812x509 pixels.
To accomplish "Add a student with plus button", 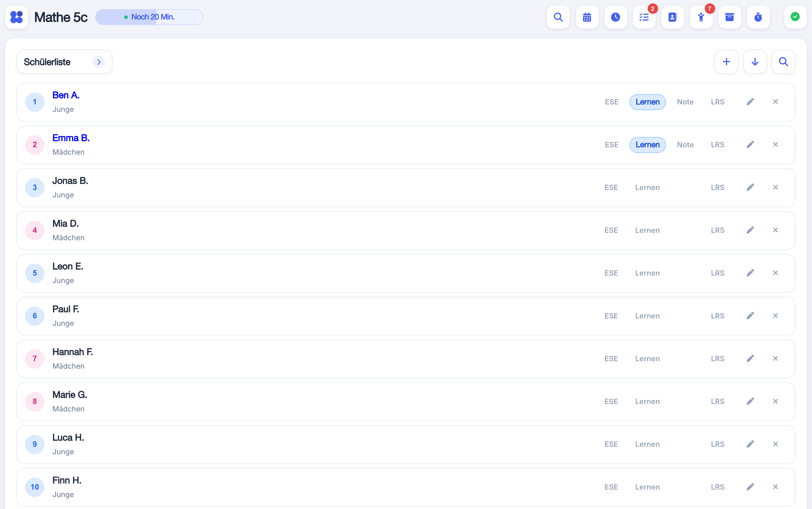I will click(726, 62).
